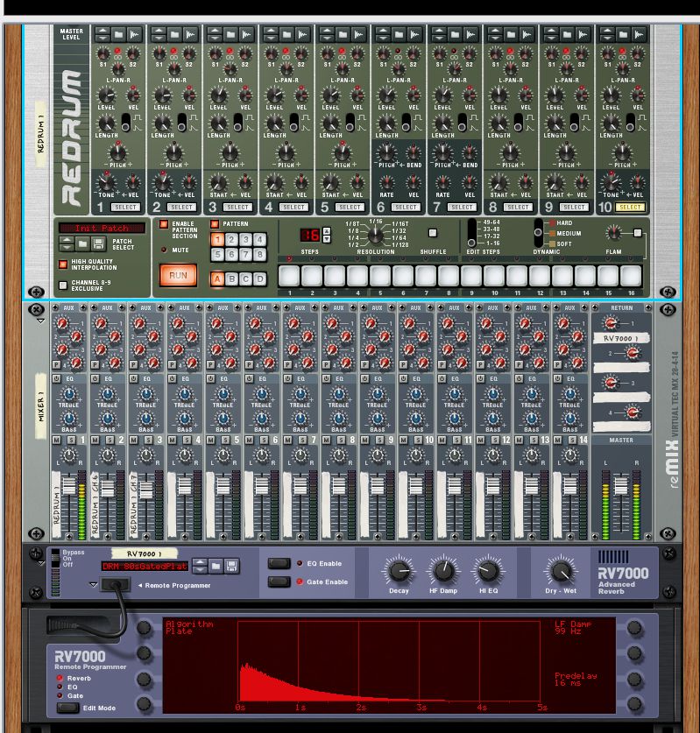
Task: Click mixer Master level fader
Action: [x=620, y=486]
